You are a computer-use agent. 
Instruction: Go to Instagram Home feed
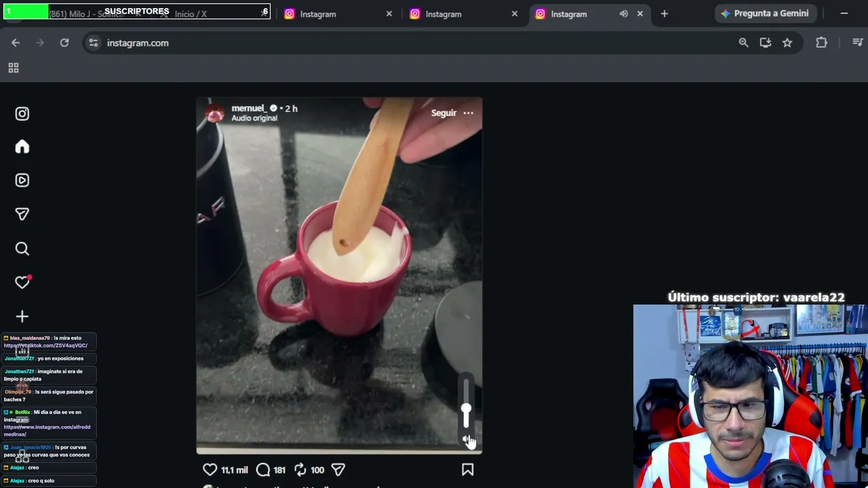(22, 147)
